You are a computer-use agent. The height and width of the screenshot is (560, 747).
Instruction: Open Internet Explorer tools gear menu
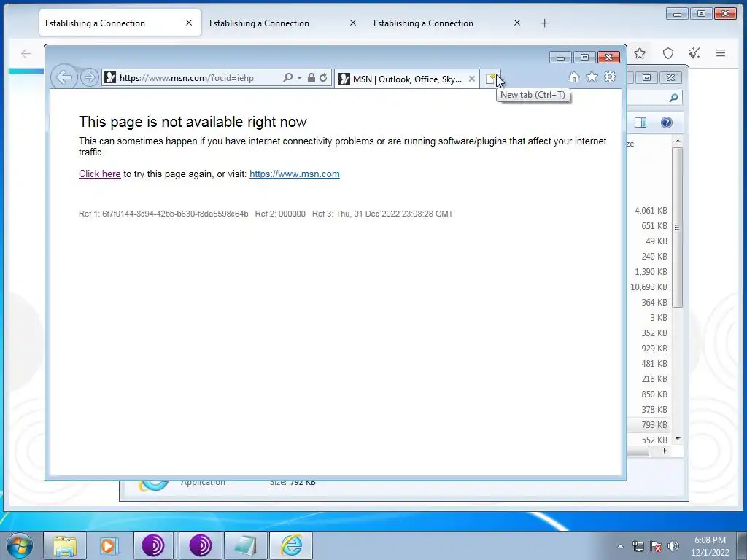610,77
